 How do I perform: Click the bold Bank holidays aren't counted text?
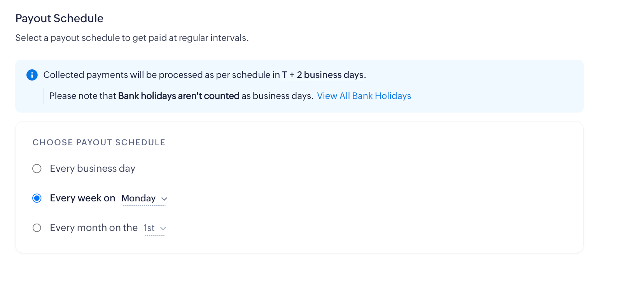pyautogui.click(x=178, y=96)
